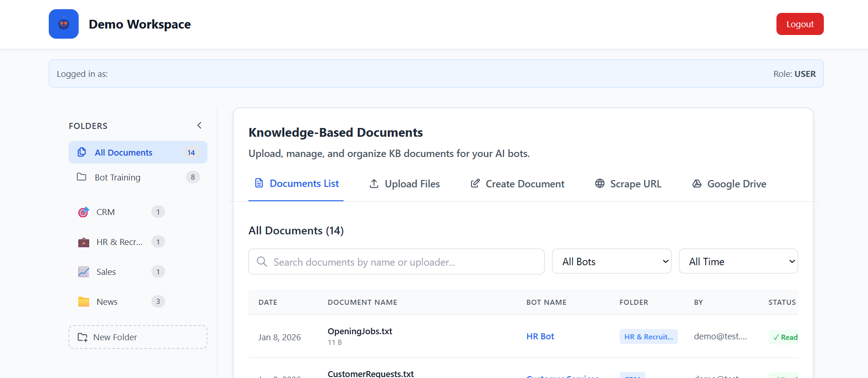Switch to the Documents List tab
Viewport: 868px width, 378px height.
[296, 184]
